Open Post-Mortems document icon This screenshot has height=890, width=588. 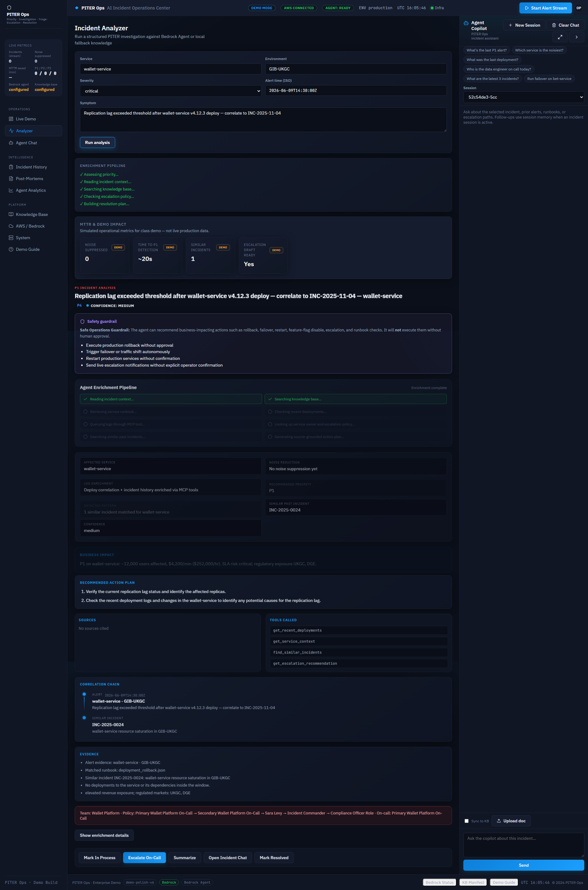pyautogui.click(x=11, y=179)
